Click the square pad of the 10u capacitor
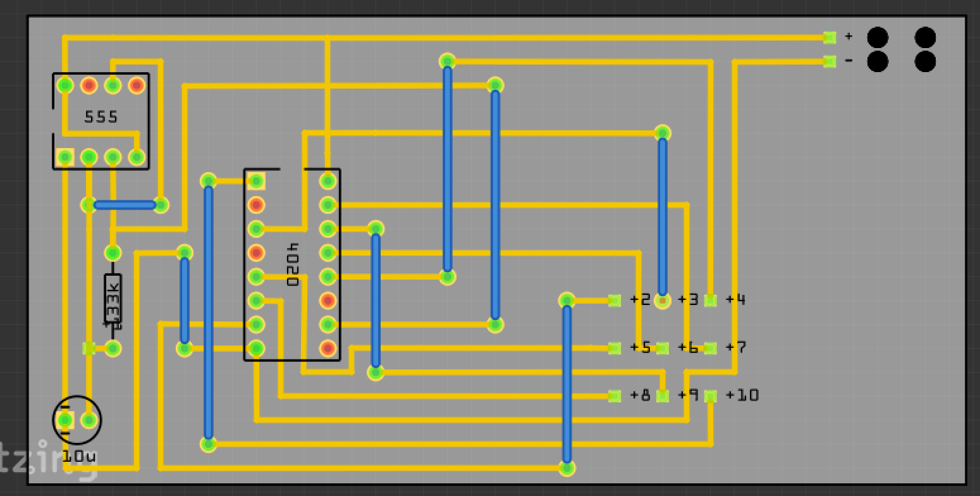 (64, 420)
